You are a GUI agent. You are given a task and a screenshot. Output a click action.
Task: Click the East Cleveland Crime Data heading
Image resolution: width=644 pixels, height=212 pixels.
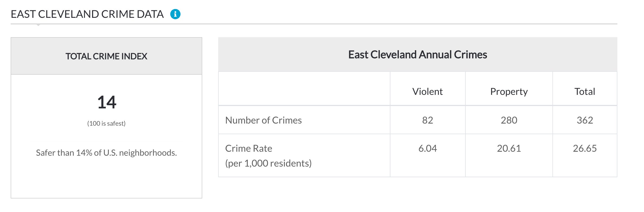[x=87, y=14]
